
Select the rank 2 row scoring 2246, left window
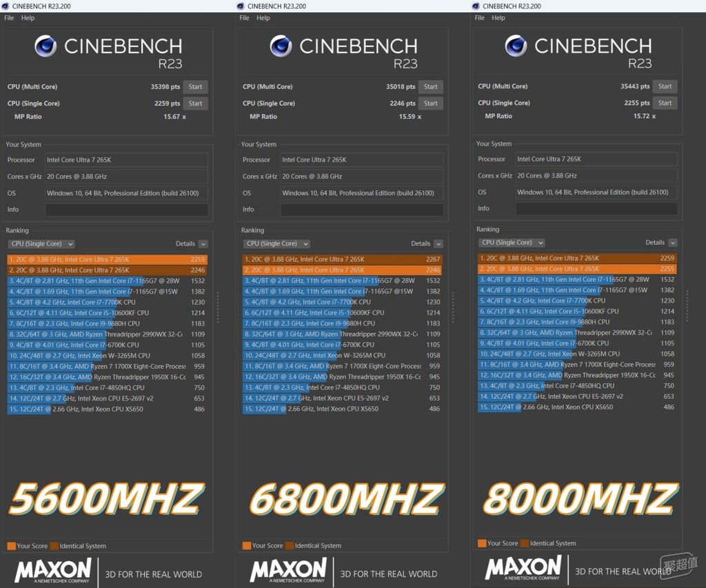pos(107,270)
